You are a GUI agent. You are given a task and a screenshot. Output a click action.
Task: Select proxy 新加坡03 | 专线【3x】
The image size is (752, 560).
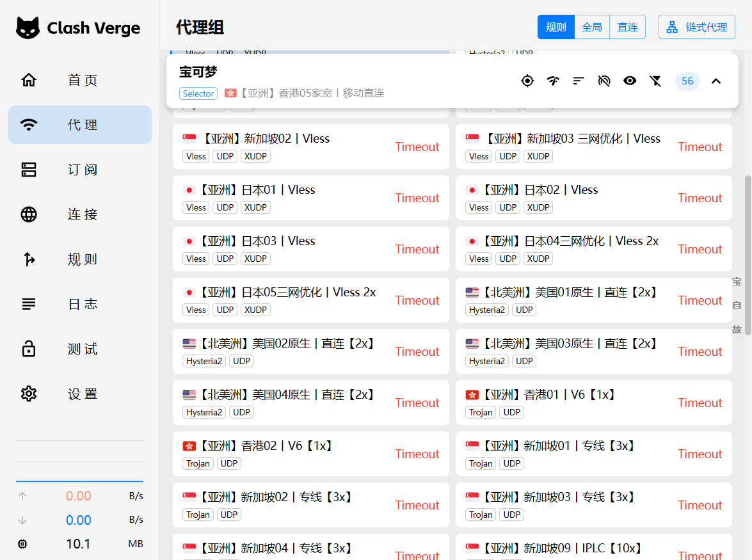[x=594, y=505]
